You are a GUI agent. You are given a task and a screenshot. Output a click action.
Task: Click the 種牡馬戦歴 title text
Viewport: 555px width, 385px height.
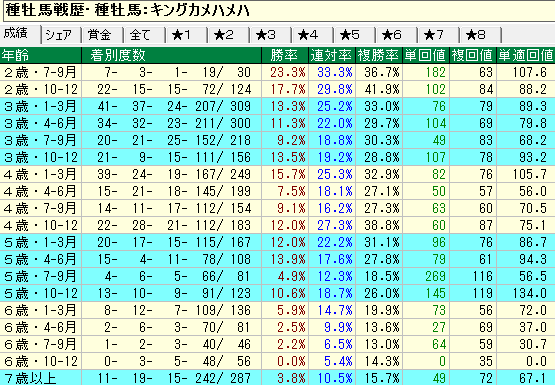pyautogui.click(x=45, y=10)
